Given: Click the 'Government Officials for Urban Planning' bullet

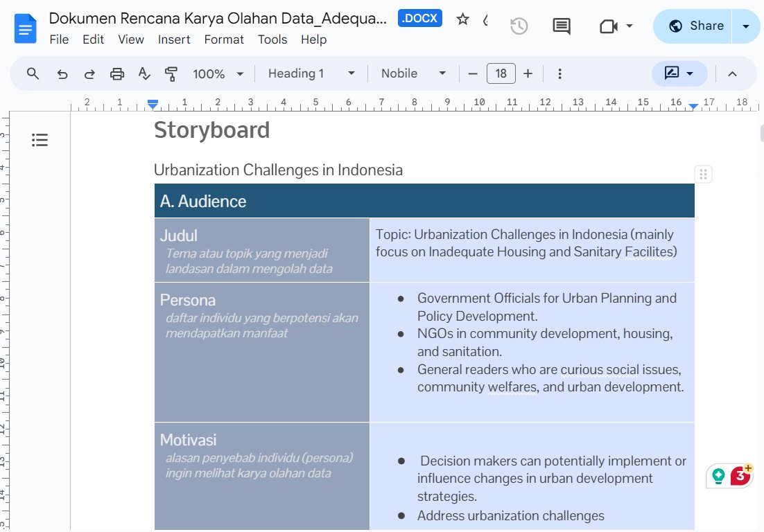Looking at the screenshot, I should point(547,307).
